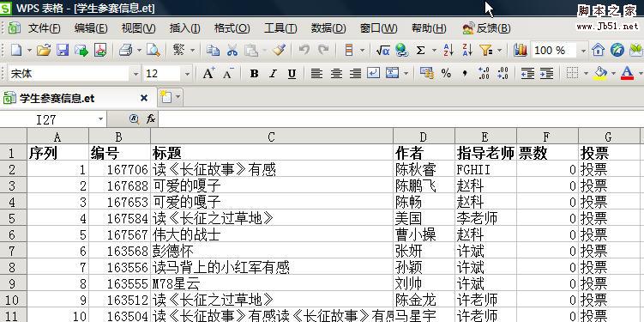Apply the yellow fill color bucket
The width and height of the screenshot is (644, 322).
600,74
